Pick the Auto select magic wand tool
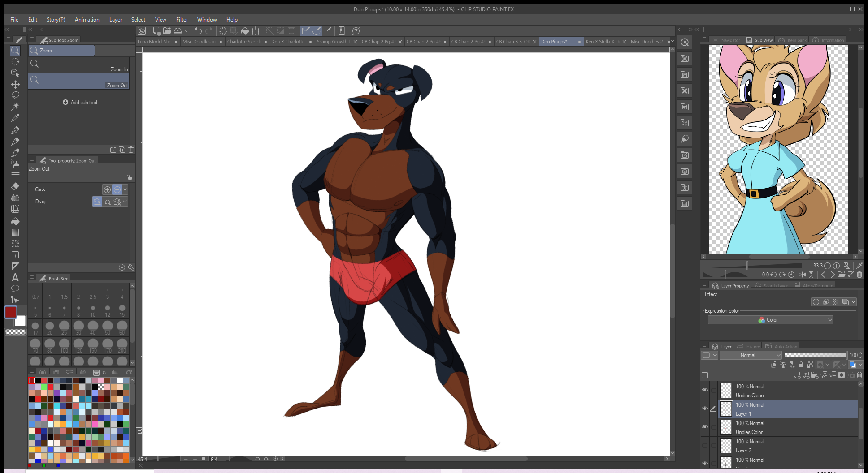This screenshot has width=868, height=473. click(x=15, y=107)
